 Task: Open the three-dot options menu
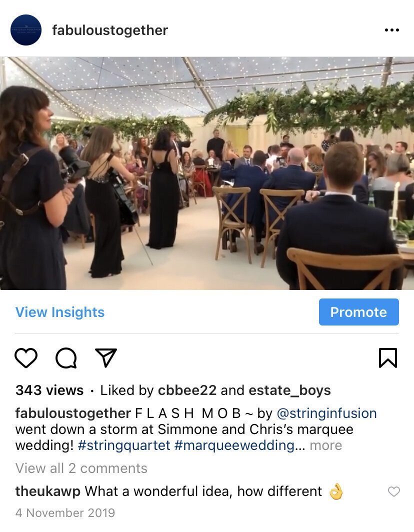392,30
